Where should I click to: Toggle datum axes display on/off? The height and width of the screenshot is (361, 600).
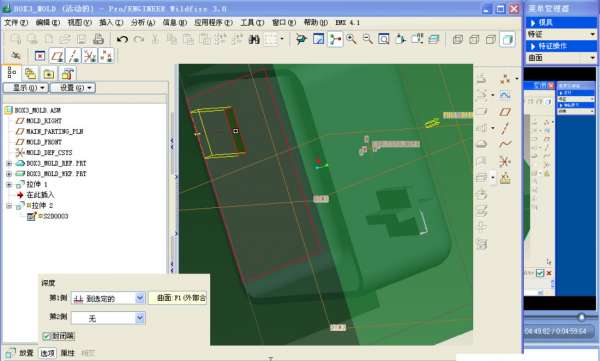click(73, 56)
